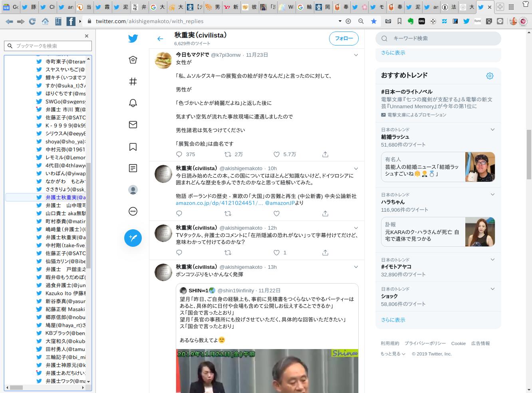Bookmark page with blue star icon

click(374, 21)
